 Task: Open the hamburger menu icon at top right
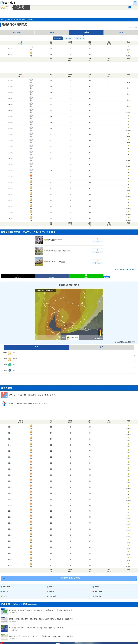[x=135, y=2]
